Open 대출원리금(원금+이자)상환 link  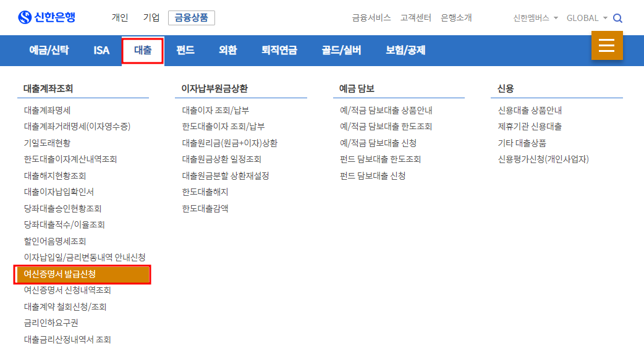click(x=229, y=143)
